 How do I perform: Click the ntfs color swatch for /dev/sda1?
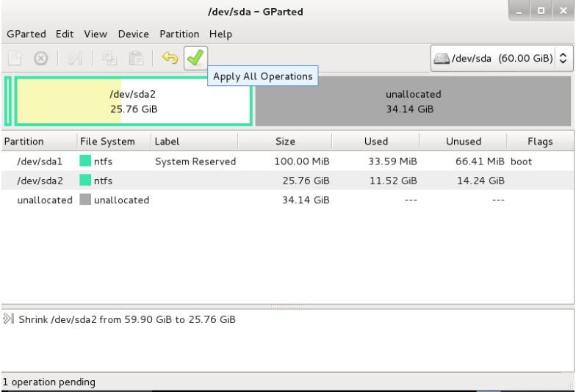pyautogui.click(x=85, y=161)
